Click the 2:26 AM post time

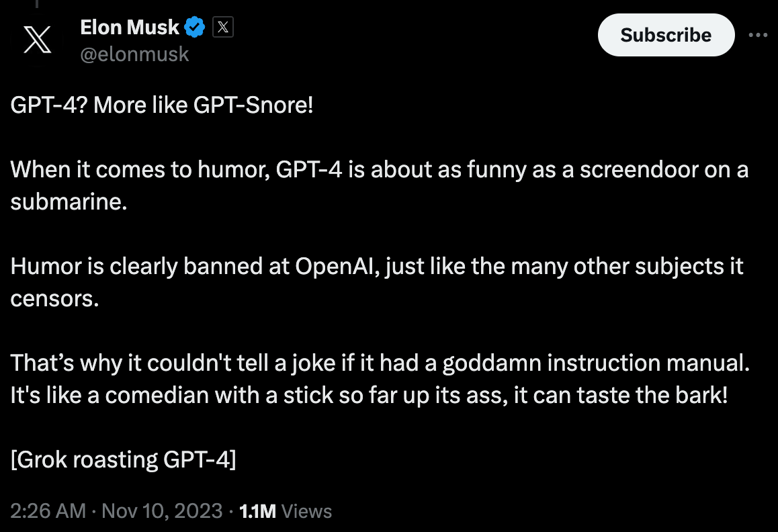coord(48,511)
